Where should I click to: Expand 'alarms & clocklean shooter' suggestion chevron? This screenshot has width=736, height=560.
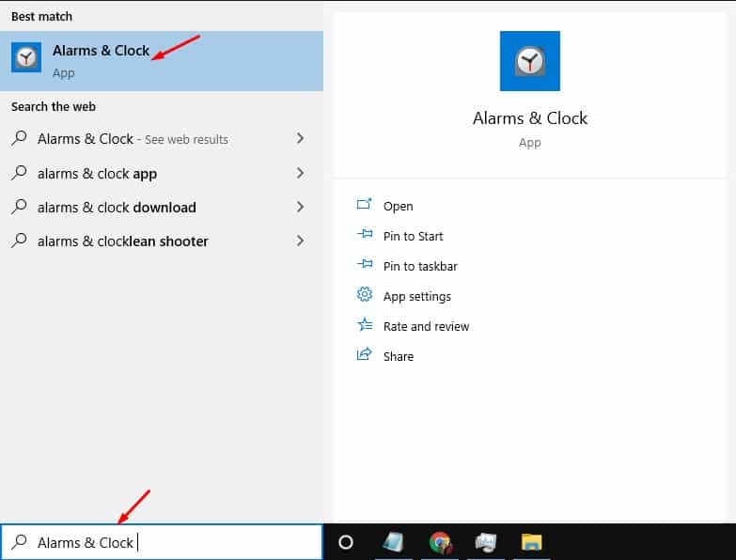(x=301, y=241)
